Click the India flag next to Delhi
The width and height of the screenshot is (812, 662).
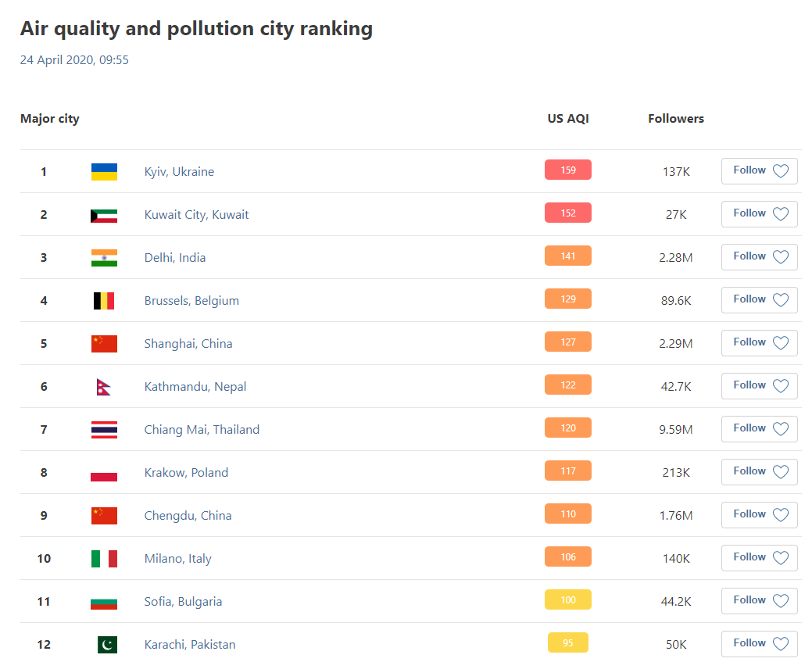click(x=104, y=258)
